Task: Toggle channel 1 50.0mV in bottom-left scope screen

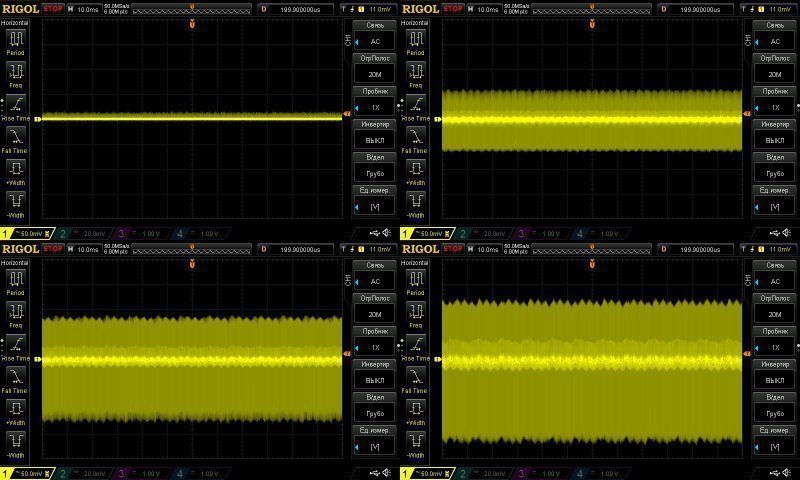Action: coord(27,474)
